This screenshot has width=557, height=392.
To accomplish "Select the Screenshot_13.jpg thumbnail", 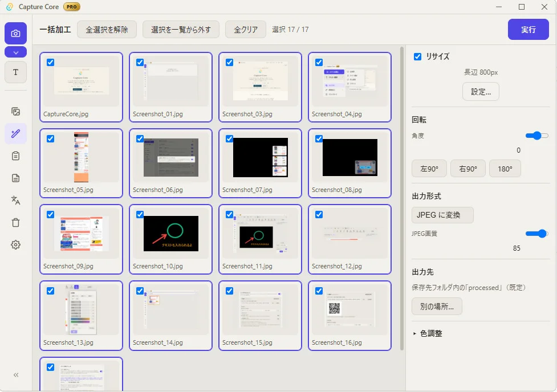I will point(82,309).
